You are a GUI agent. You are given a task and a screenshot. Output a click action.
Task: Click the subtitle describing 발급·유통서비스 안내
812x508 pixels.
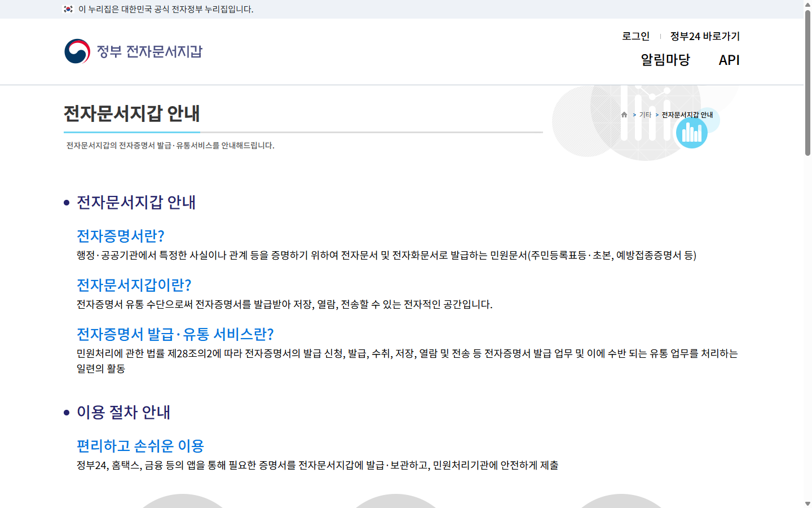tap(170, 145)
